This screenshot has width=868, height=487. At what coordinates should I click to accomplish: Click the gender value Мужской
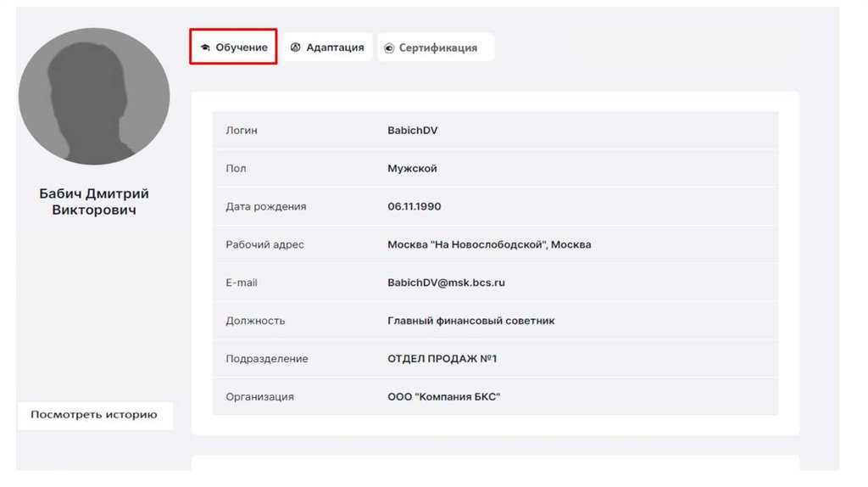(x=412, y=168)
